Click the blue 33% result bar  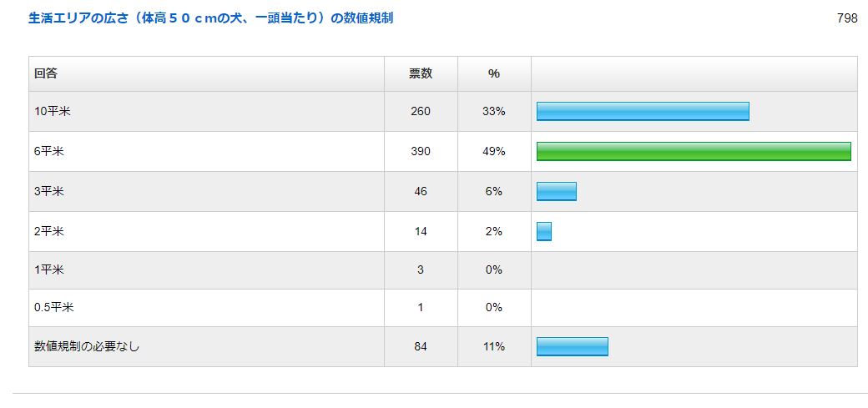[x=643, y=111]
